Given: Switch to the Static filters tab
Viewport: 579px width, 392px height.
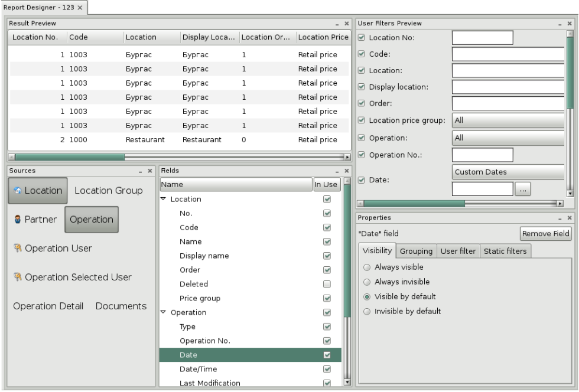Looking at the screenshot, I should coord(505,251).
